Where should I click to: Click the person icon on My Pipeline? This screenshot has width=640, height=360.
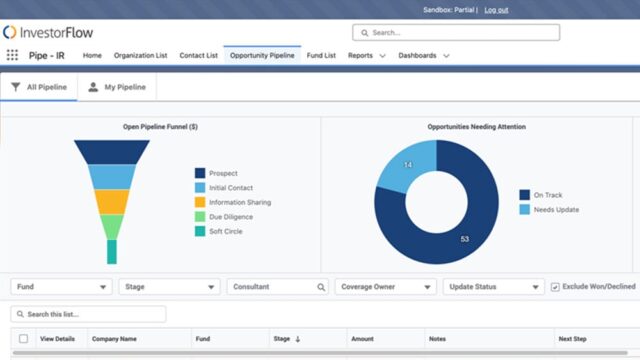click(x=93, y=87)
